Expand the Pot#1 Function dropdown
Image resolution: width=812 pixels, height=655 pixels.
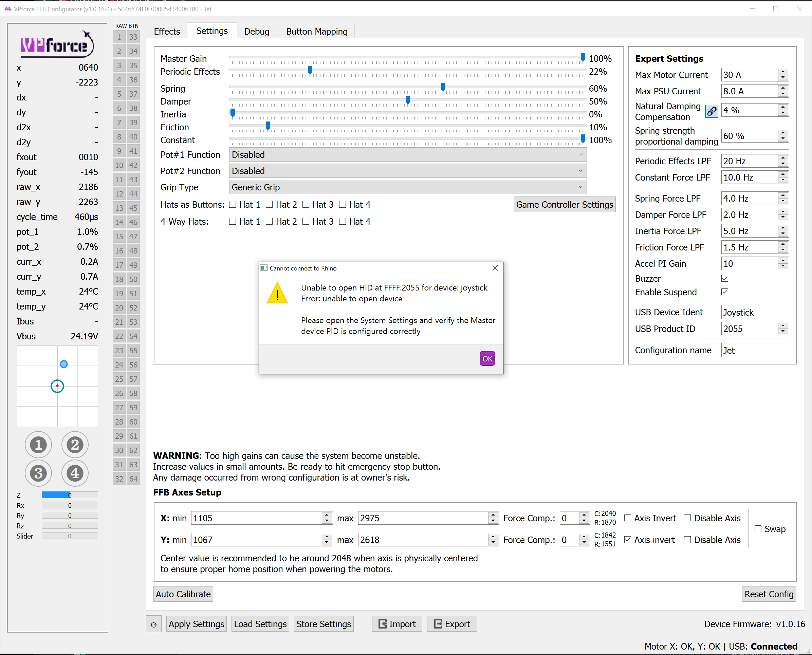point(407,155)
